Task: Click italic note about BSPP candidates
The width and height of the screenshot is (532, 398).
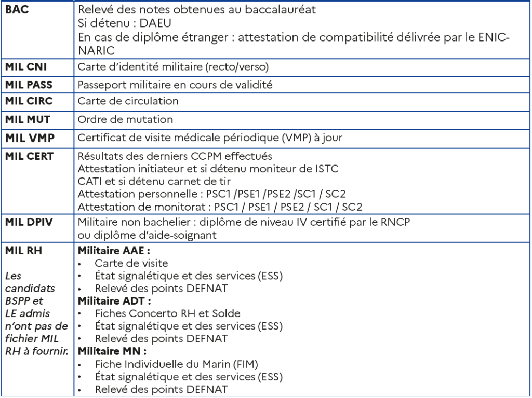Action: [x=37, y=313]
